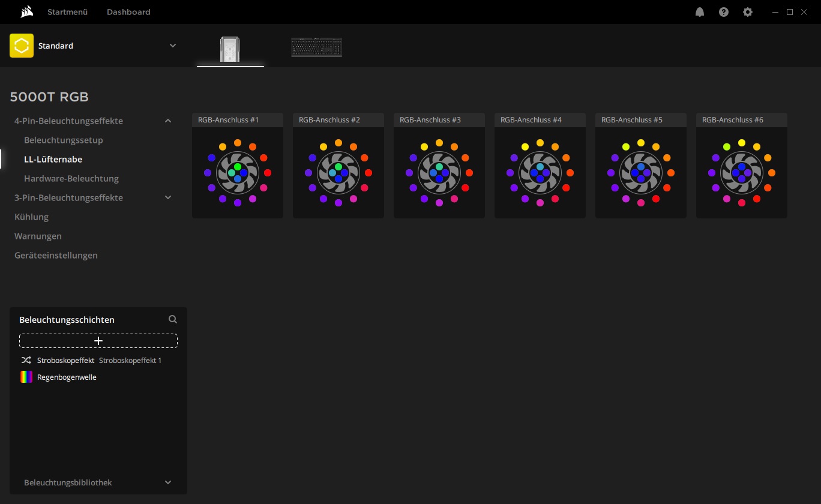Close the iCUE window
This screenshot has height=504, width=821.
click(x=804, y=12)
